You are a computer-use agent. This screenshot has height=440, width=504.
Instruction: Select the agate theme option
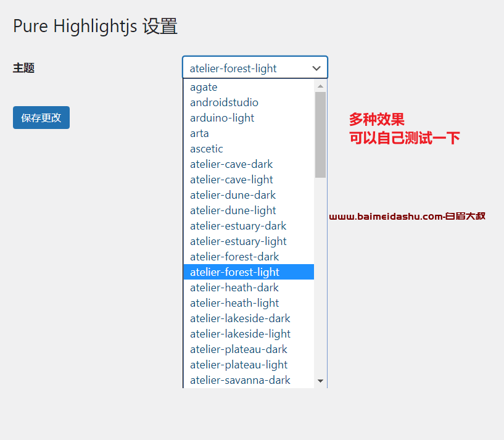click(249, 87)
